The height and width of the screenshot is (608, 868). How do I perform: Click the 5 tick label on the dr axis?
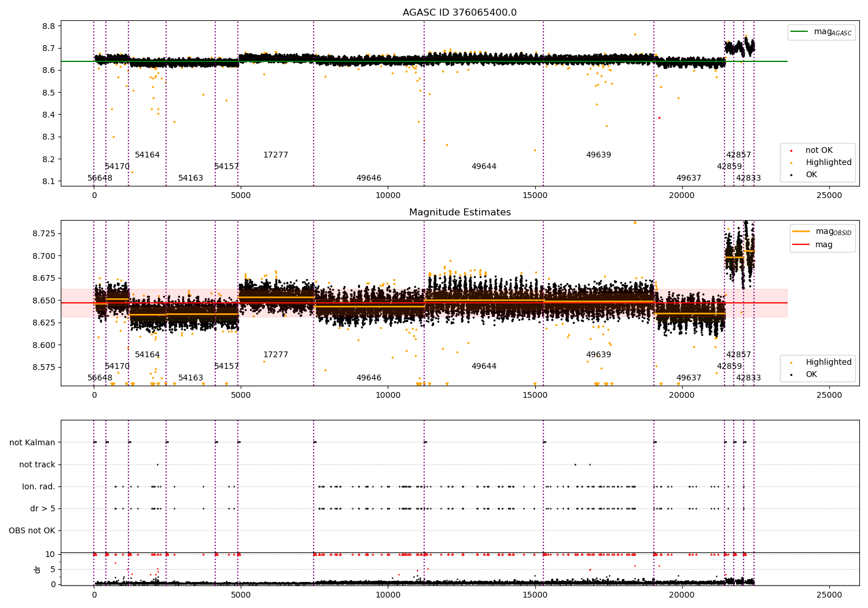click(53, 569)
